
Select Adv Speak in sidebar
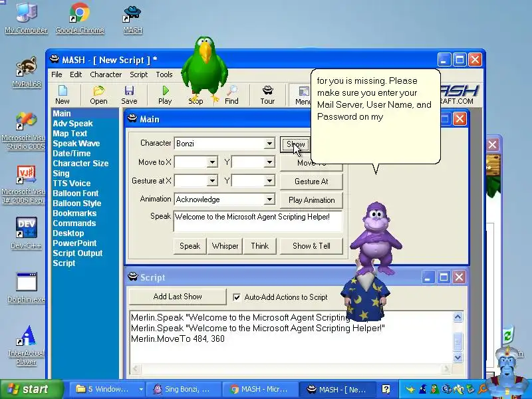click(x=72, y=124)
